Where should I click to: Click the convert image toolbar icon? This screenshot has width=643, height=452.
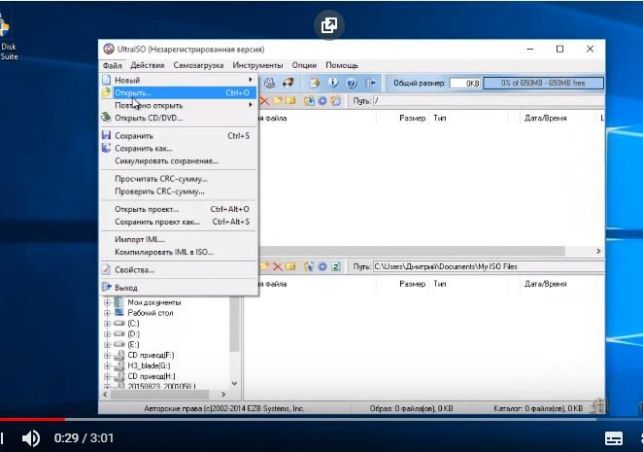tap(315, 83)
